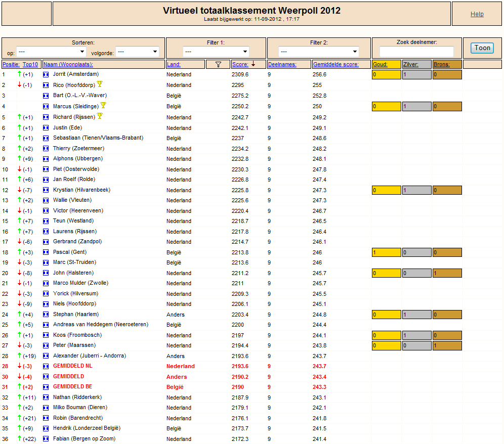Click Marcus (Sleidinge)'s silver medal box
The image size is (504, 444).
(x=417, y=106)
